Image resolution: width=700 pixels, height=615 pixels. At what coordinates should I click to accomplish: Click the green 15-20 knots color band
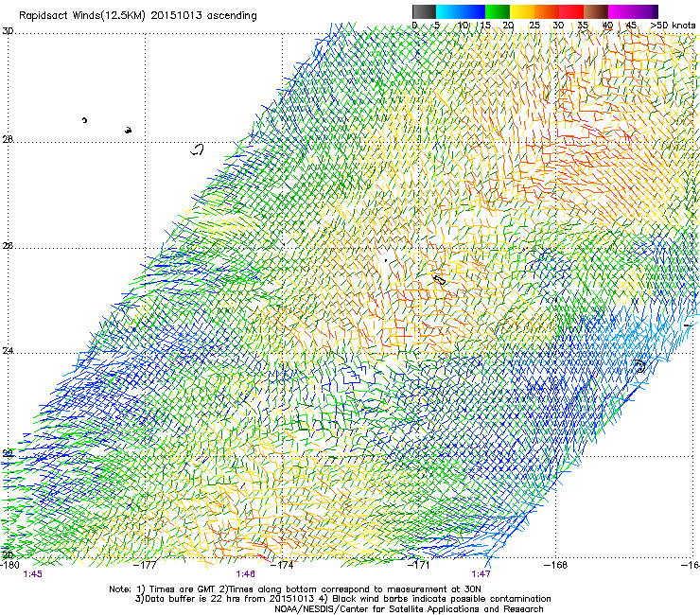498,11
